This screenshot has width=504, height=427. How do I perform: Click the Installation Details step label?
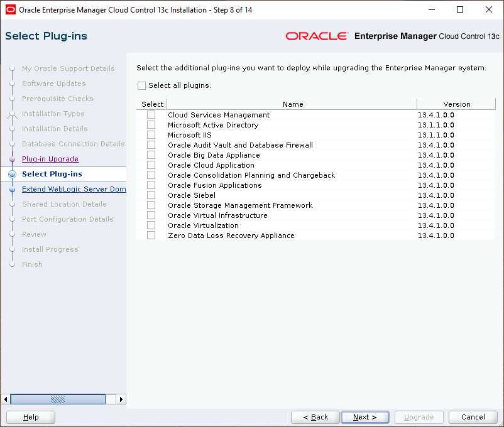point(55,129)
